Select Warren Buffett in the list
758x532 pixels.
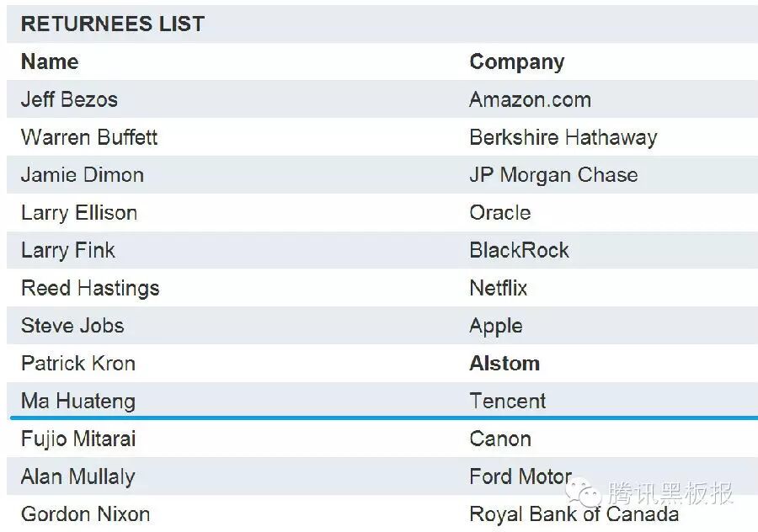click(x=89, y=137)
